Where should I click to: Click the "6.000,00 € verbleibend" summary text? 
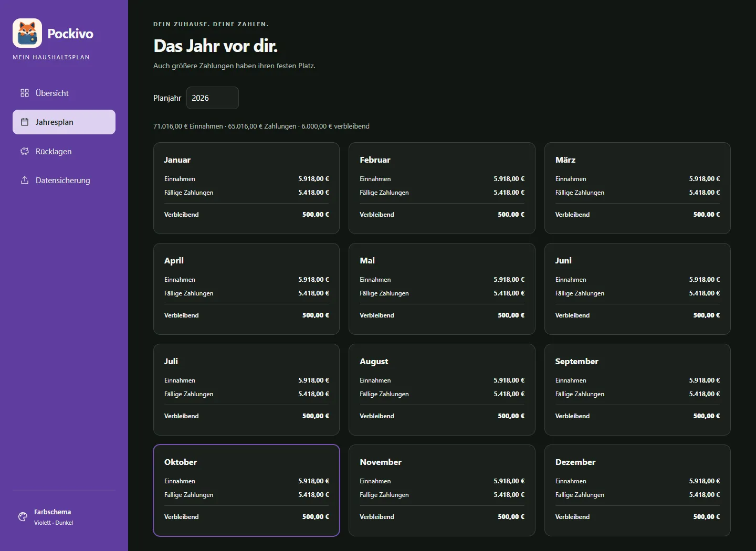pyautogui.click(x=335, y=126)
